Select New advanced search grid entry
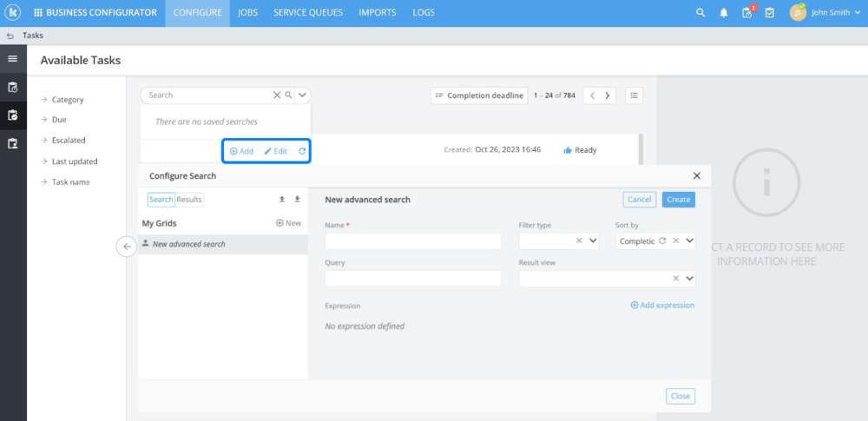Screen dimensions: 868x421 [223, 244]
